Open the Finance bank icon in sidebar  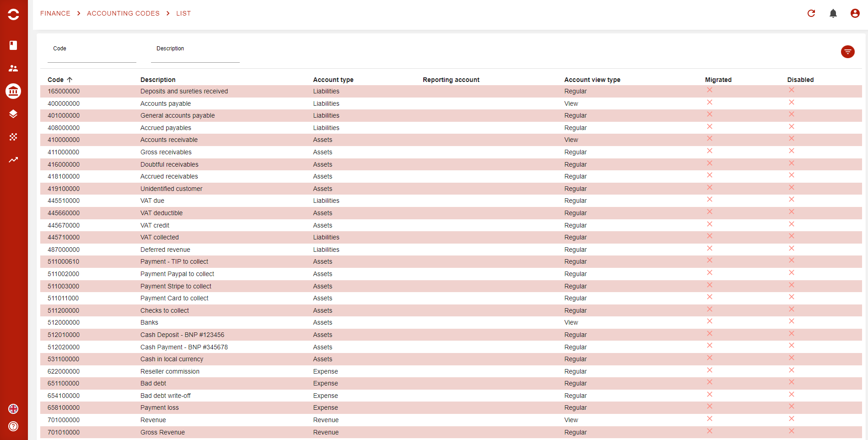coord(13,91)
